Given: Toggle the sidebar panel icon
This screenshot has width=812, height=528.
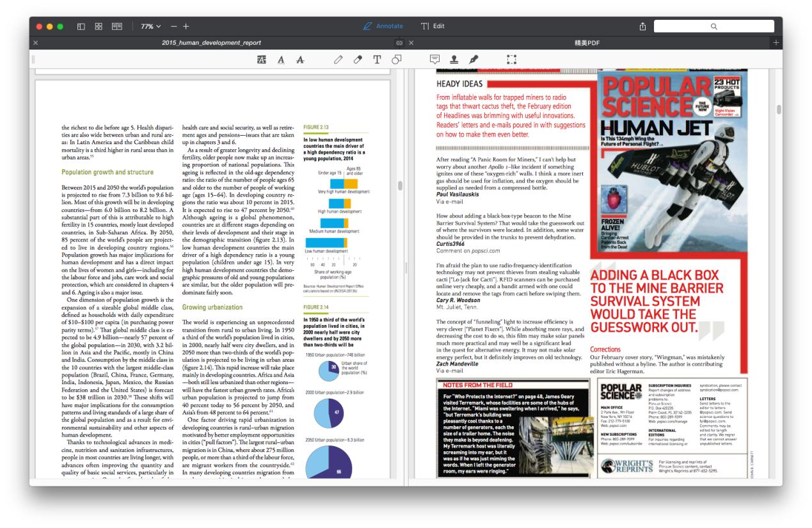Looking at the screenshot, I should click(x=81, y=26).
